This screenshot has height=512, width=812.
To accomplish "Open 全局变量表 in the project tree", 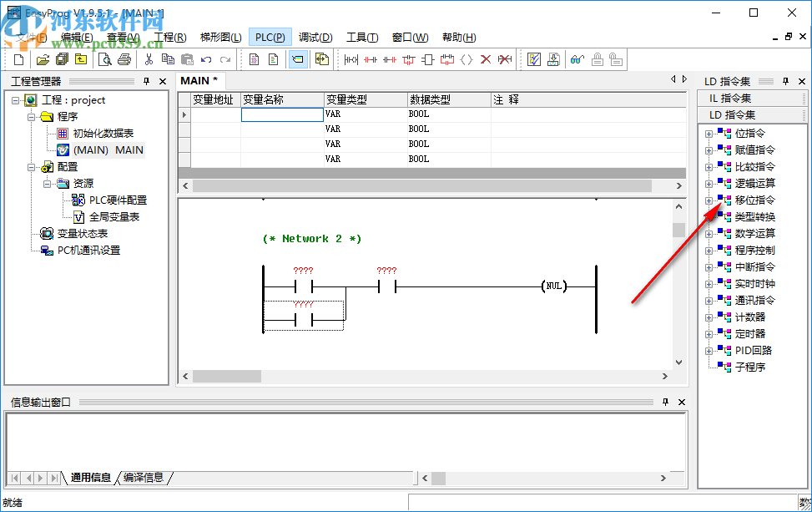I will coord(114,217).
